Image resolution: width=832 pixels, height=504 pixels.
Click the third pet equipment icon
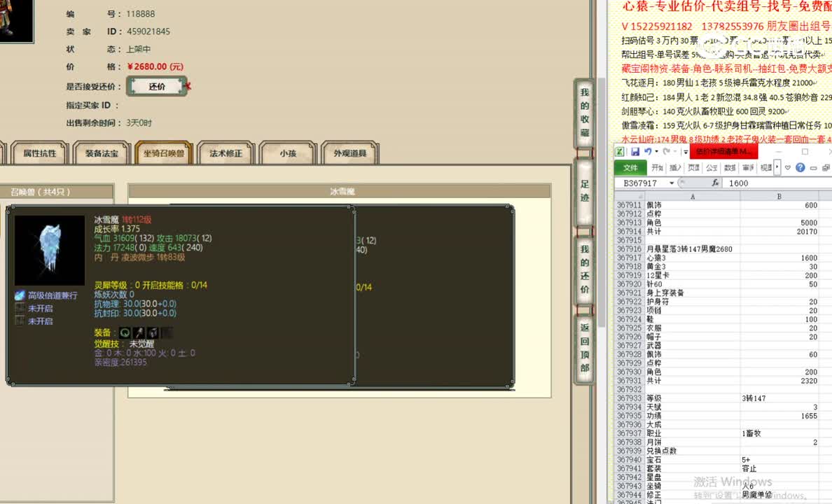click(x=153, y=332)
